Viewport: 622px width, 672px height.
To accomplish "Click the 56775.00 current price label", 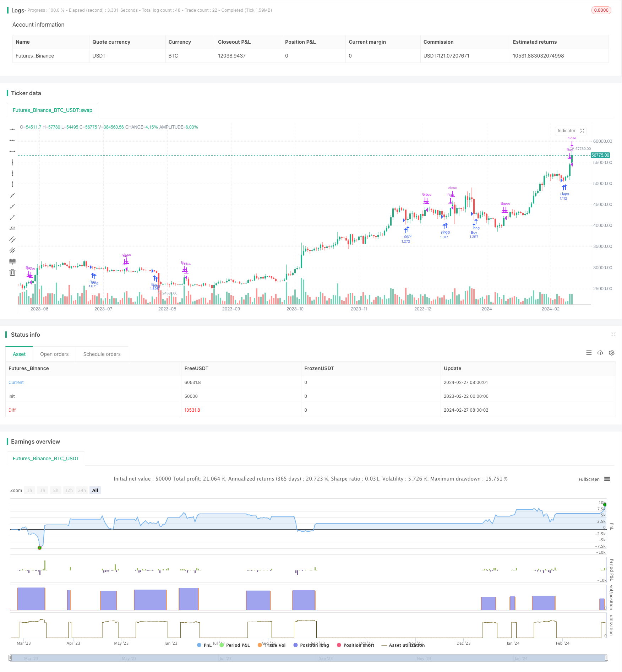I will click(600, 155).
